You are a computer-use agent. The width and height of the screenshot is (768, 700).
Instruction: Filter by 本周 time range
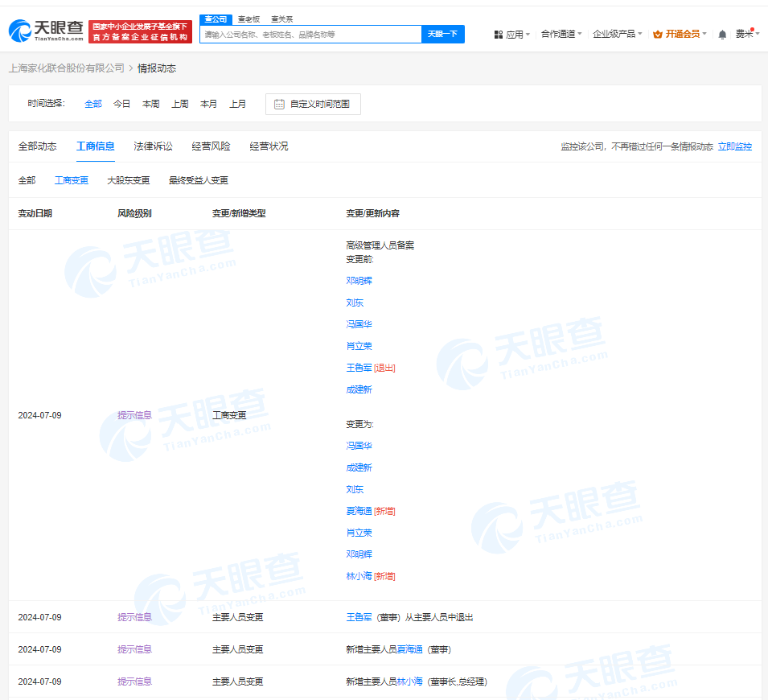[150, 104]
